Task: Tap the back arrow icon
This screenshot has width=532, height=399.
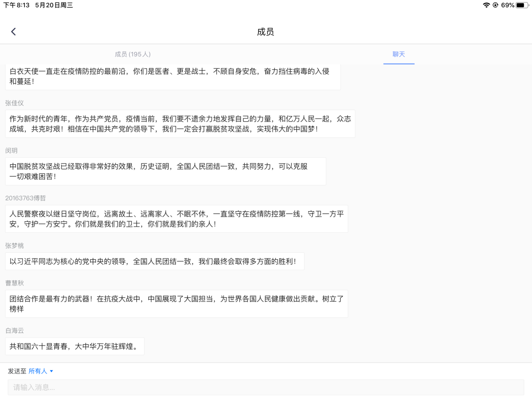Action: [x=13, y=32]
